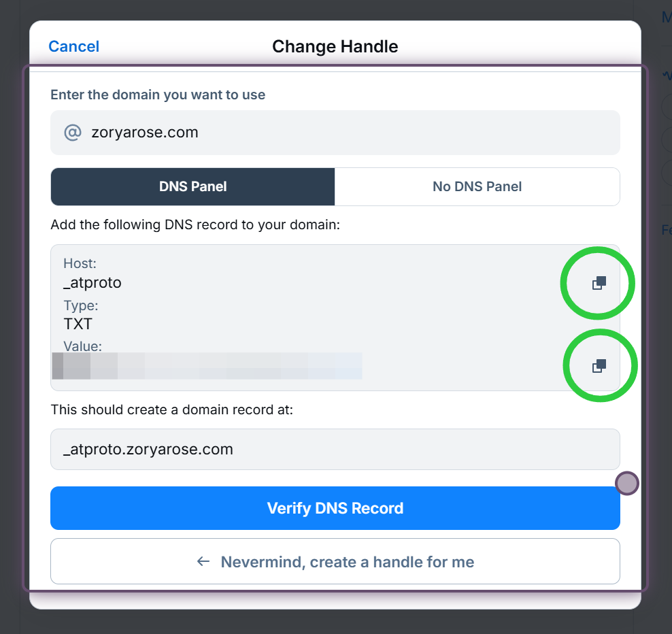Click the "Enter the domain" label
The height and width of the screenshot is (634, 672).
click(158, 95)
